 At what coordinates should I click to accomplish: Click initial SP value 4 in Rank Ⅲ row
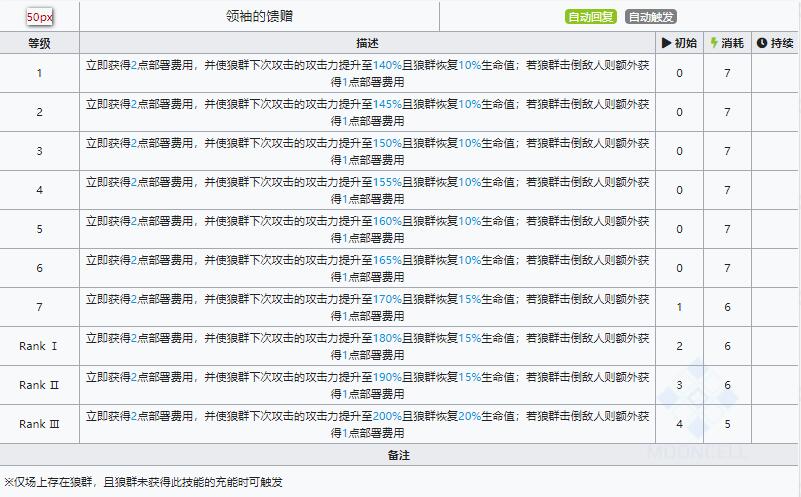pyautogui.click(x=679, y=424)
